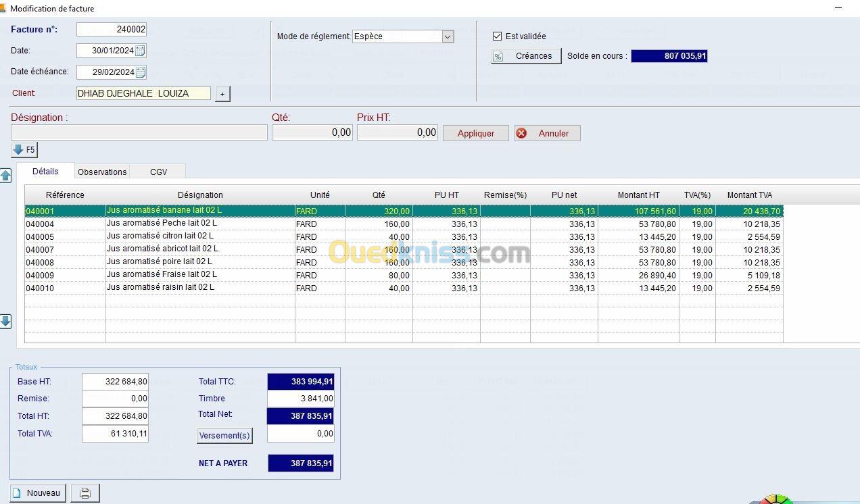Click the percent icon on Créances

click(498, 56)
